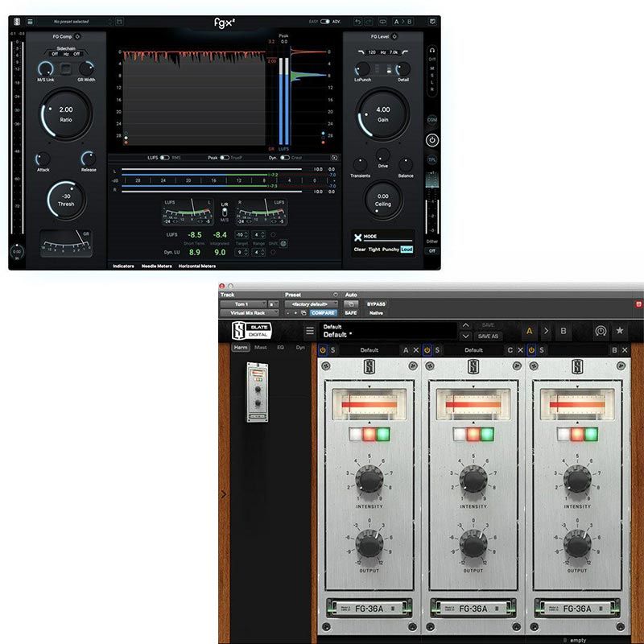Solo the first rack module
This screenshot has width=644, height=644.
(333, 350)
